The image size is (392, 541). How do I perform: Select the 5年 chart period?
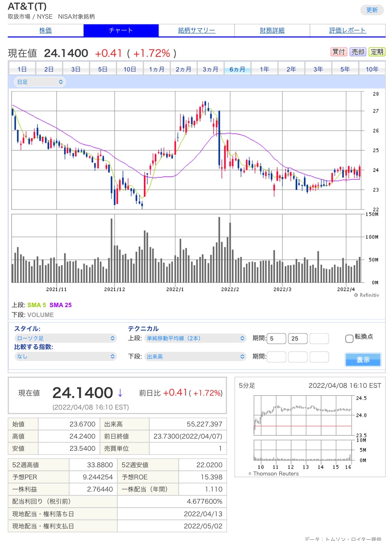pos(345,69)
